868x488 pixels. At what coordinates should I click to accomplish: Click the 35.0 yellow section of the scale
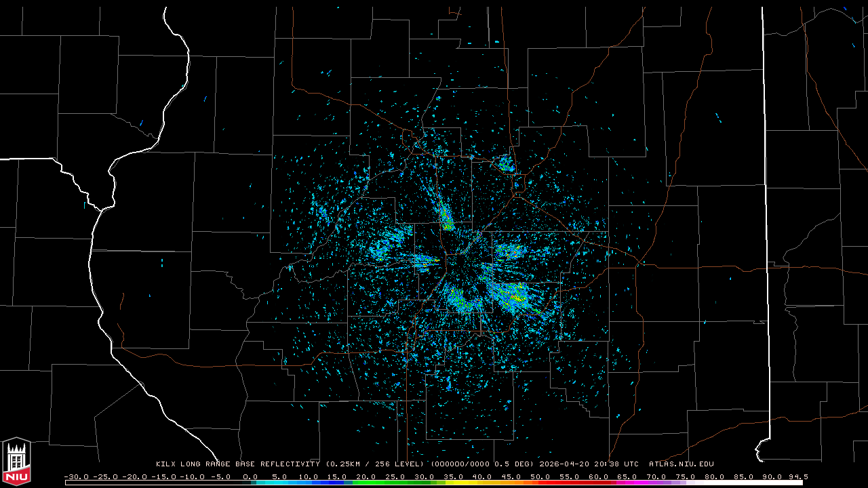[453, 483]
